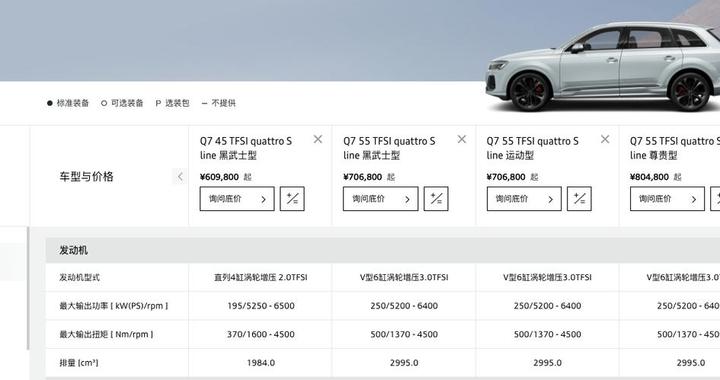The height and width of the screenshot is (380, 720).
Task: Click 2995.0 in Q7 55 黑武士型 column
Action: (x=404, y=363)
